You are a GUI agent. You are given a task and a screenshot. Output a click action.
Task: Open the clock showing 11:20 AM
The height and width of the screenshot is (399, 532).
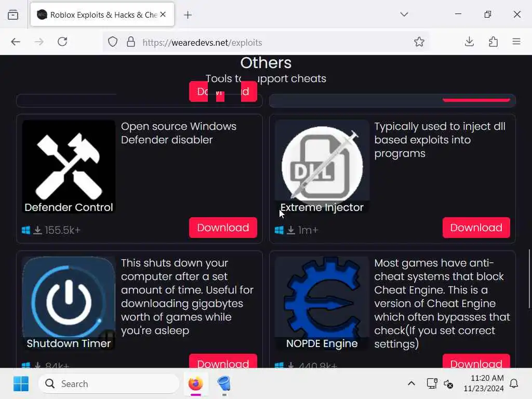click(x=484, y=383)
